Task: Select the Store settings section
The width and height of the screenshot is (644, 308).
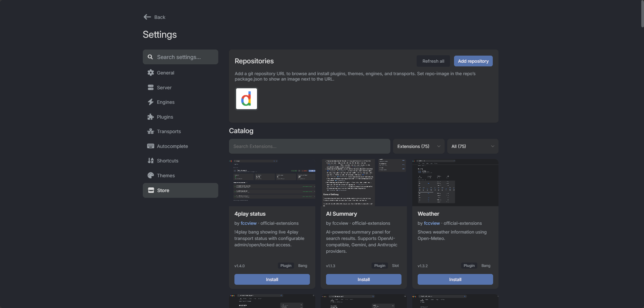Action: 181,190
